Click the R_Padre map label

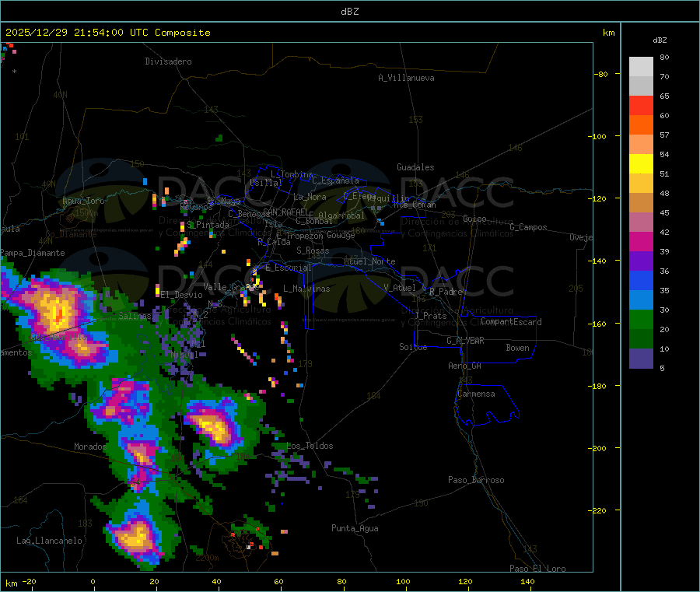(446, 292)
